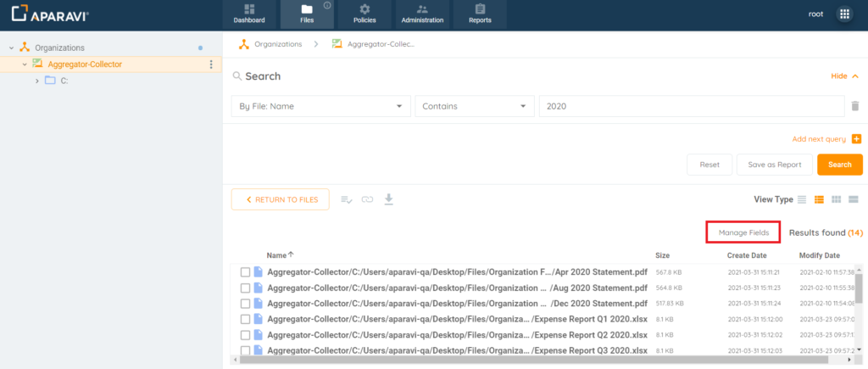Viewport: 868px width, 369px height.
Task: Open Aggregator-Collector three-dot options menu
Action: [x=211, y=64]
